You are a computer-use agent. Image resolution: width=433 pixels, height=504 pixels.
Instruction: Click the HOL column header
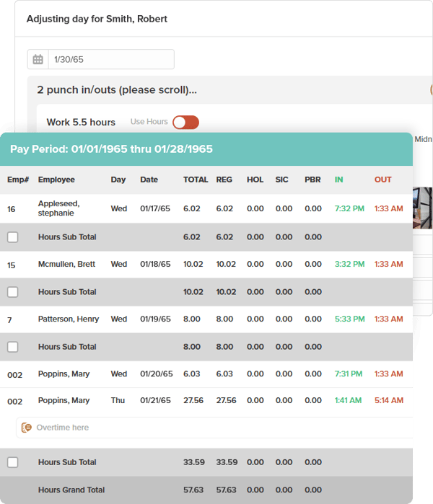[x=255, y=180]
